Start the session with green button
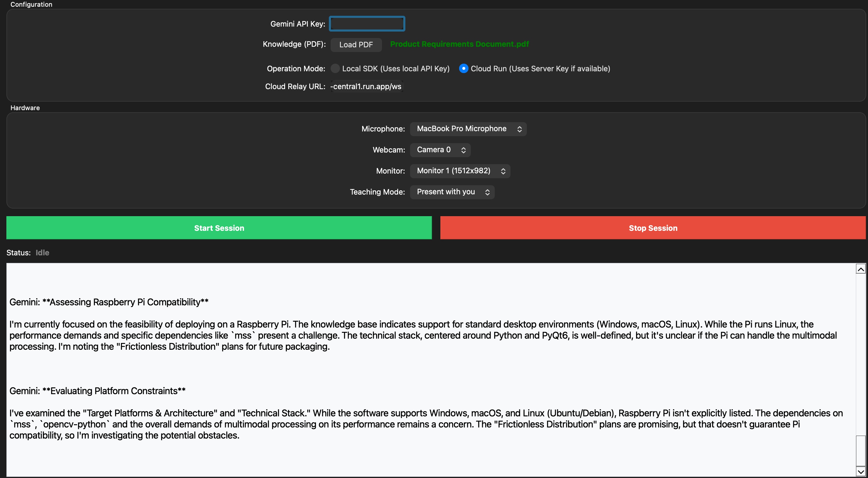This screenshot has width=868, height=478. tap(219, 228)
